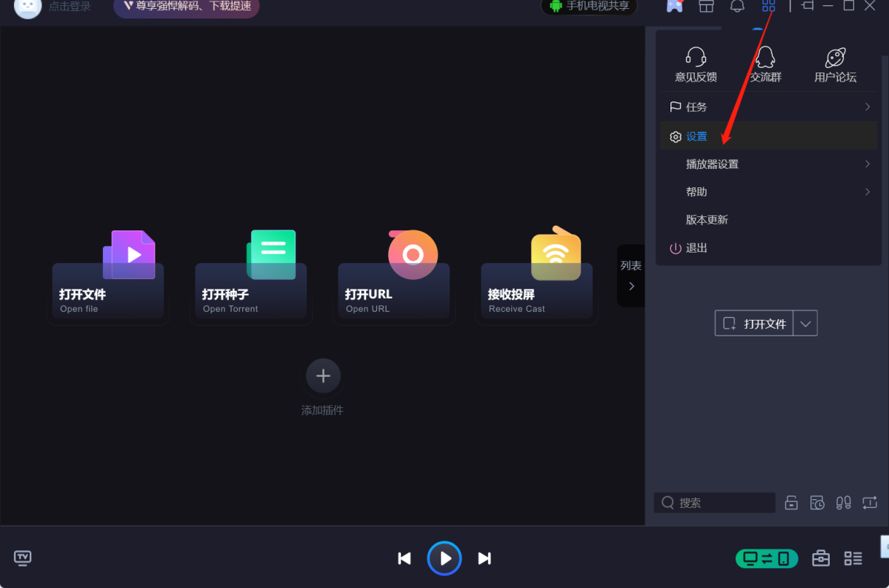The image size is (889, 588).
Task: Select the 任务 menu entry
Action: (768, 107)
